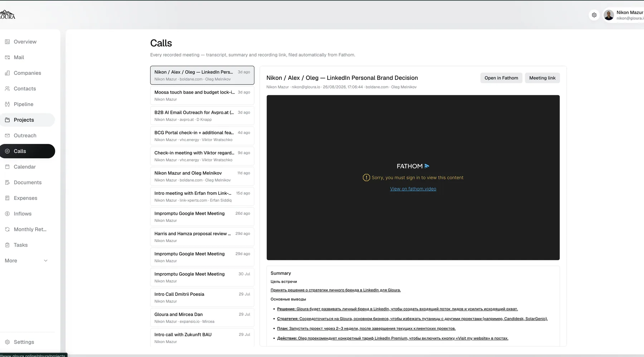Select Impromptu Google Meet Meeting from 26d ago
The width and height of the screenshot is (644, 357).
(202, 217)
